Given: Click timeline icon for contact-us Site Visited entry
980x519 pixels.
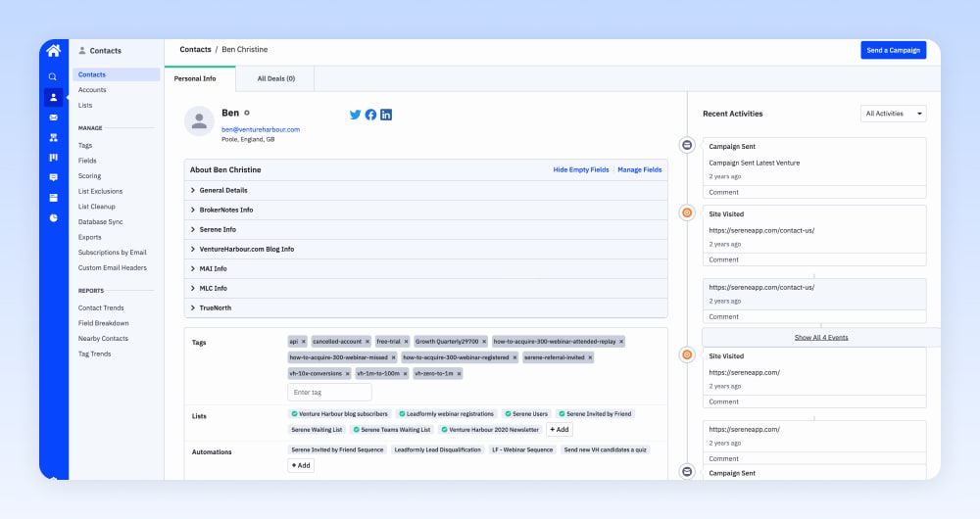Looking at the screenshot, I should [687, 212].
